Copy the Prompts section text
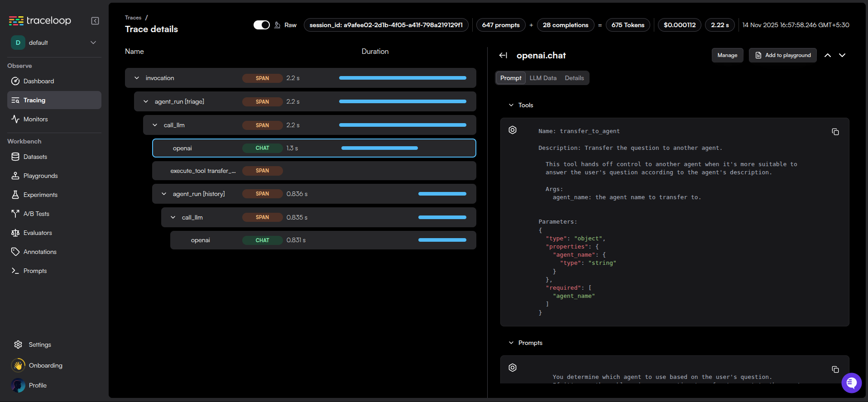Viewport: 868px width, 402px height. (835, 369)
